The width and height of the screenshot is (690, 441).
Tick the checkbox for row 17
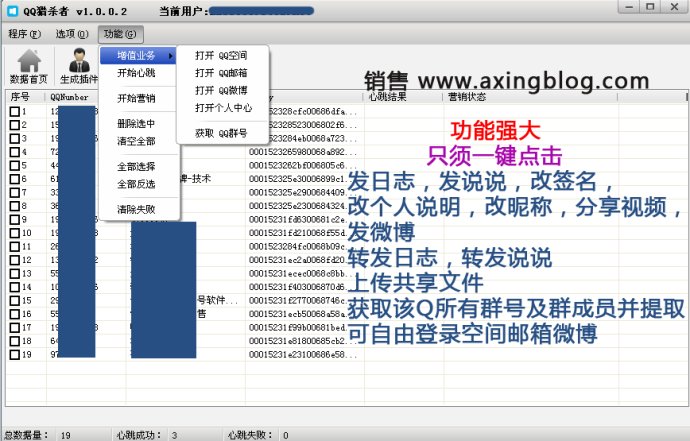tap(15, 327)
